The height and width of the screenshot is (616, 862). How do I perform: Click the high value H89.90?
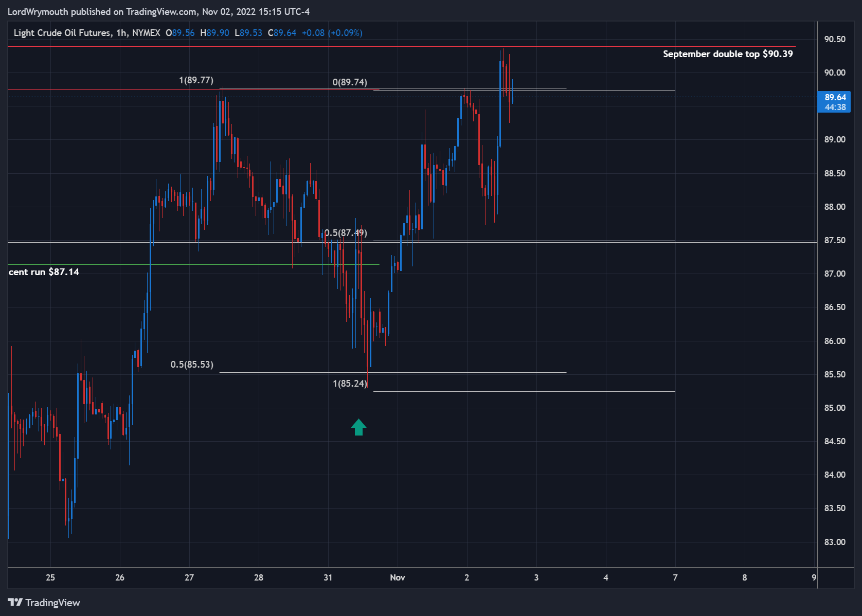pyautogui.click(x=214, y=33)
